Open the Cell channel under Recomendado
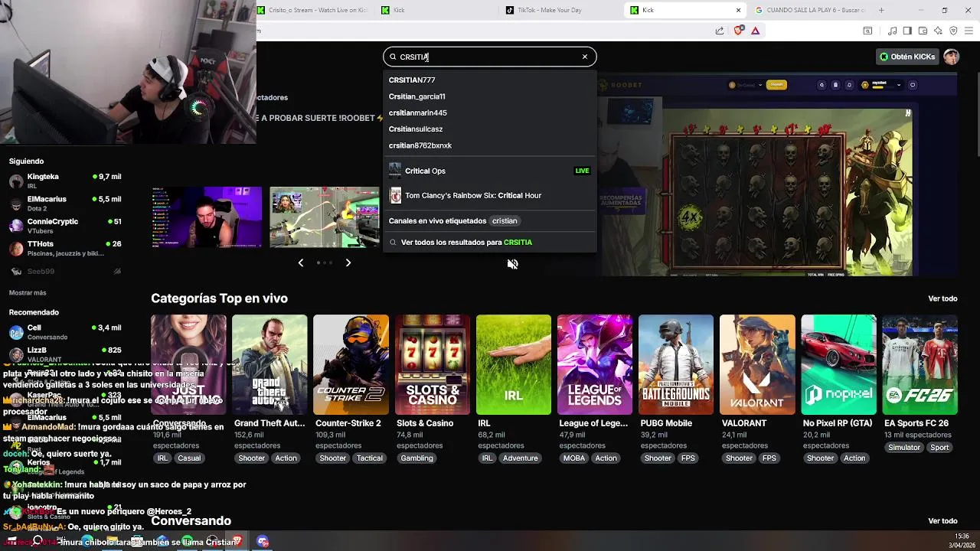The image size is (980, 551). [65, 332]
